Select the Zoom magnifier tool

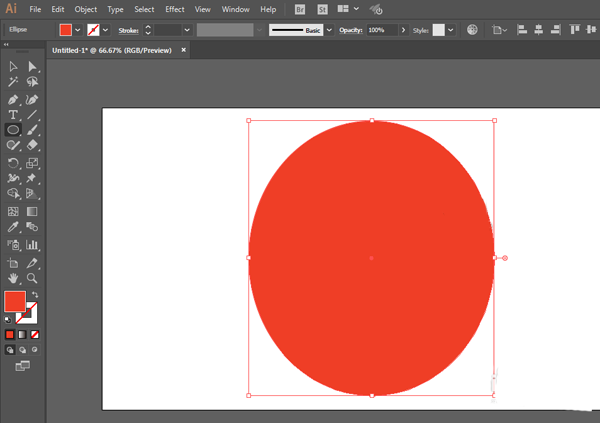[32, 278]
